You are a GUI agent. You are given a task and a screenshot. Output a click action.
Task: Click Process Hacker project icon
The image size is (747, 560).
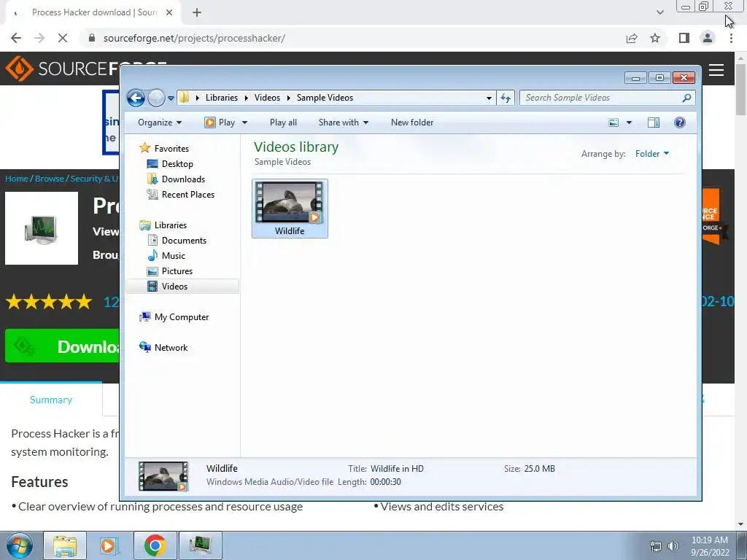coord(42,228)
